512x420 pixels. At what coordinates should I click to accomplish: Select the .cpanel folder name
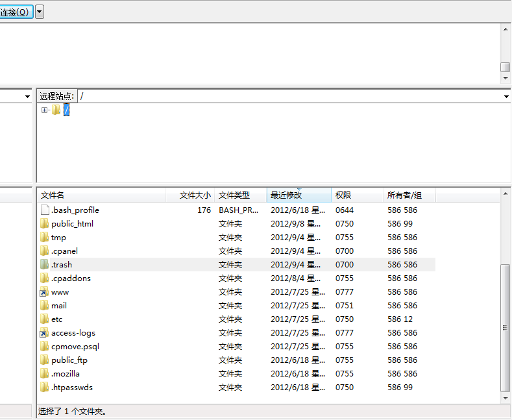click(x=64, y=251)
